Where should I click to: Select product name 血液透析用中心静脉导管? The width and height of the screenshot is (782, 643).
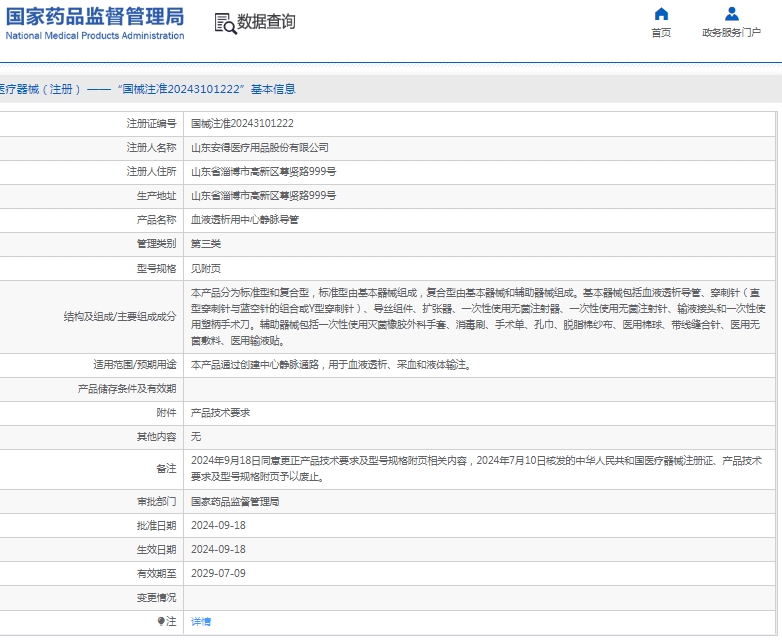(x=245, y=219)
